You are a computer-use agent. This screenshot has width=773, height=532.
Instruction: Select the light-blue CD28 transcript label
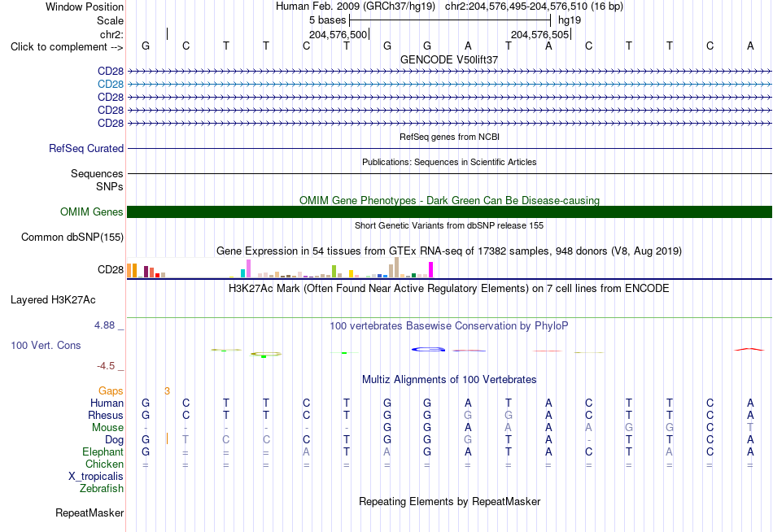click(111, 85)
